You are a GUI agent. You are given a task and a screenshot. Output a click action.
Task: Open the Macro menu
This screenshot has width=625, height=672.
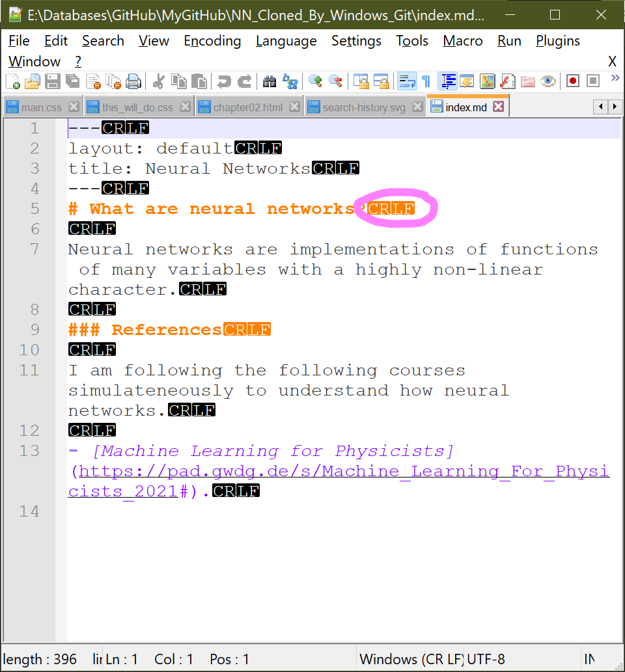pyautogui.click(x=462, y=40)
